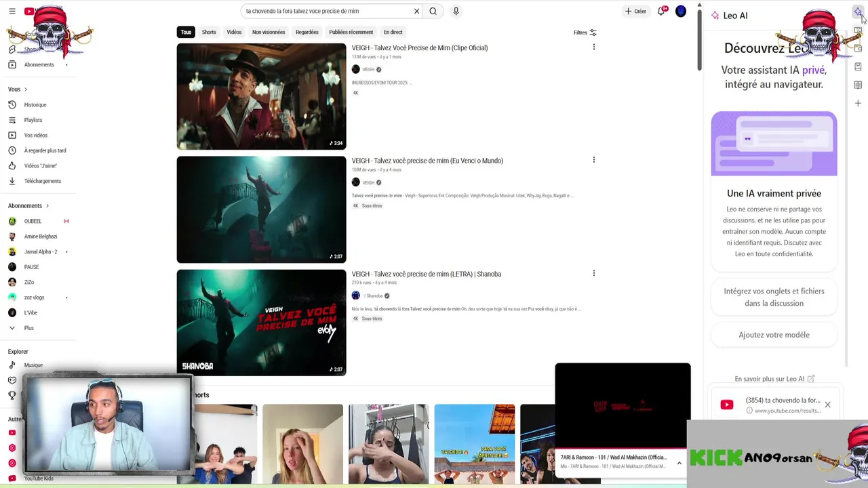Click the miniplayer video area
868x488 pixels.
(623, 405)
